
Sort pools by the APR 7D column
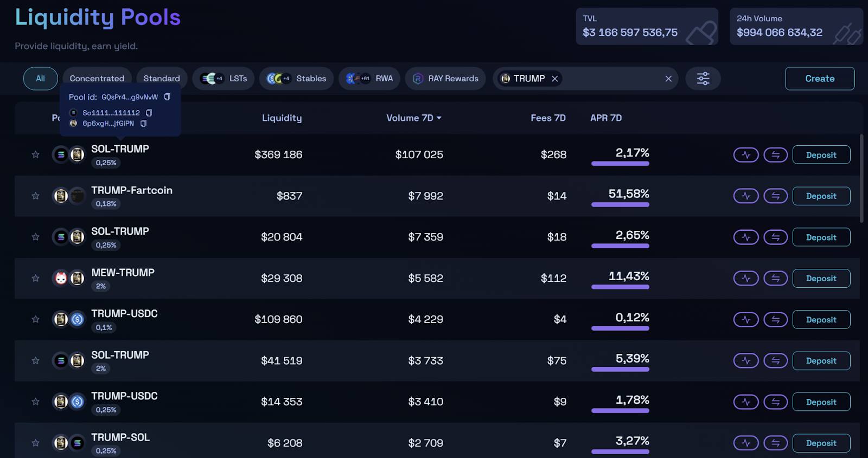[605, 118]
